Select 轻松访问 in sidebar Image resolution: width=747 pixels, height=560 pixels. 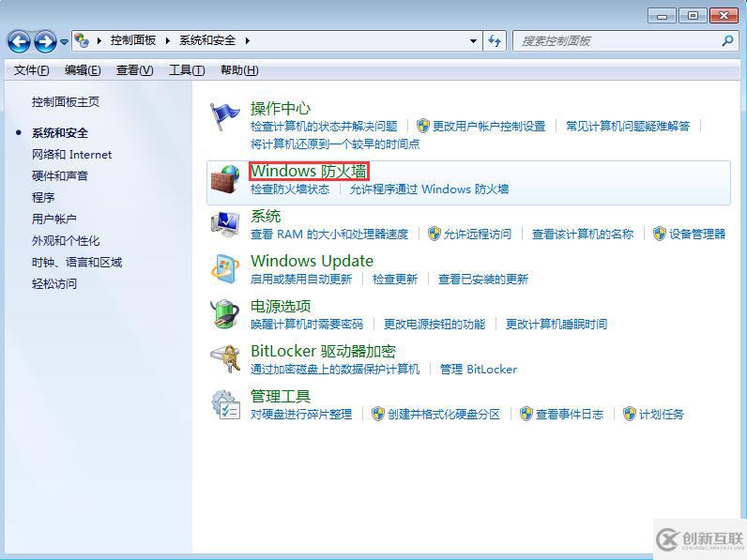[53, 284]
